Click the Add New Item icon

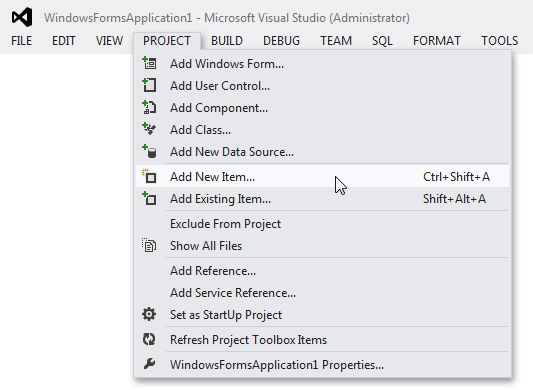click(149, 176)
